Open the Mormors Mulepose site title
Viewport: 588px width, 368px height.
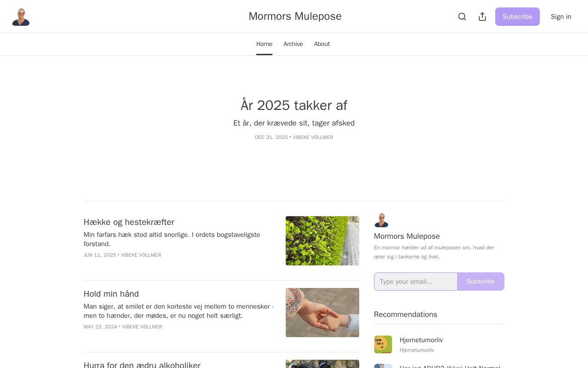pos(295,17)
